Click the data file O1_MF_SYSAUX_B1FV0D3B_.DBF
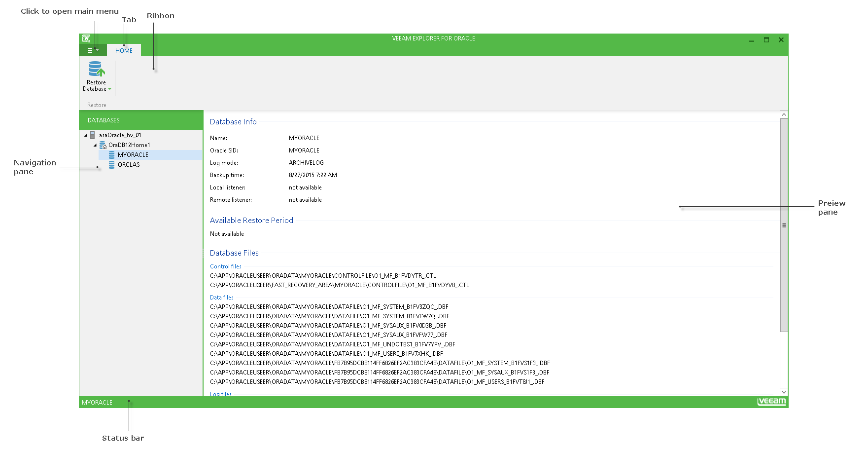 pyautogui.click(x=328, y=326)
